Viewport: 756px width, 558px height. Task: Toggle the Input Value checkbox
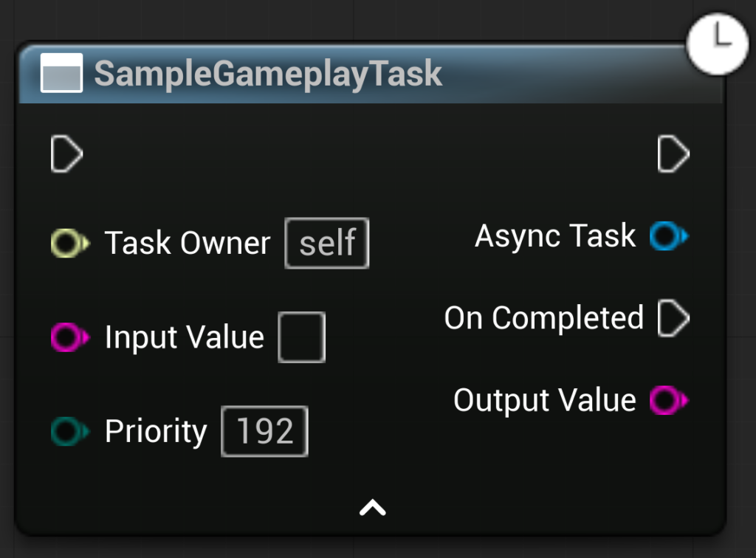(x=301, y=337)
